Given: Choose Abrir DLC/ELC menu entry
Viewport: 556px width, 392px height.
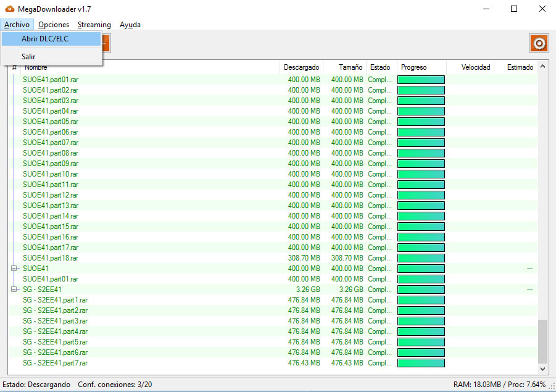Looking at the screenshot, I should tap(51, 39).
